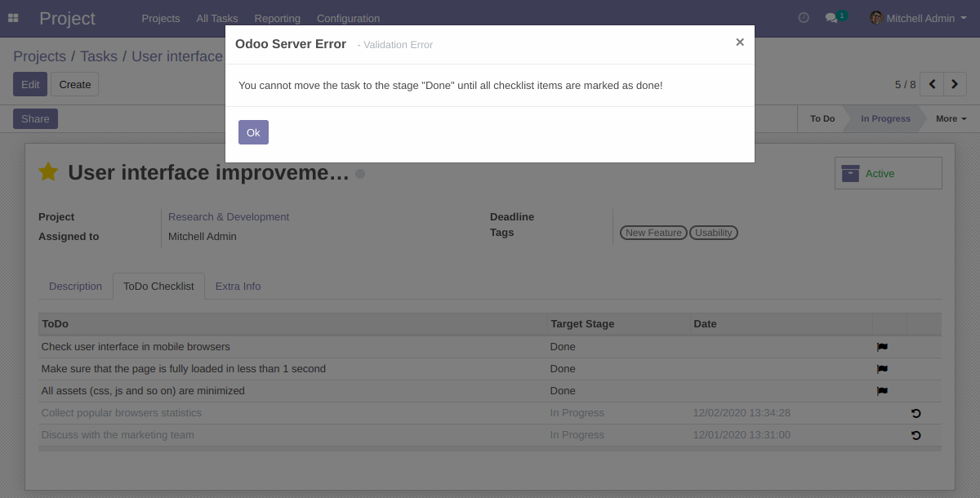Flag the assets minimized checklist item
The image size is (980, 498).
tap(882, 390)
